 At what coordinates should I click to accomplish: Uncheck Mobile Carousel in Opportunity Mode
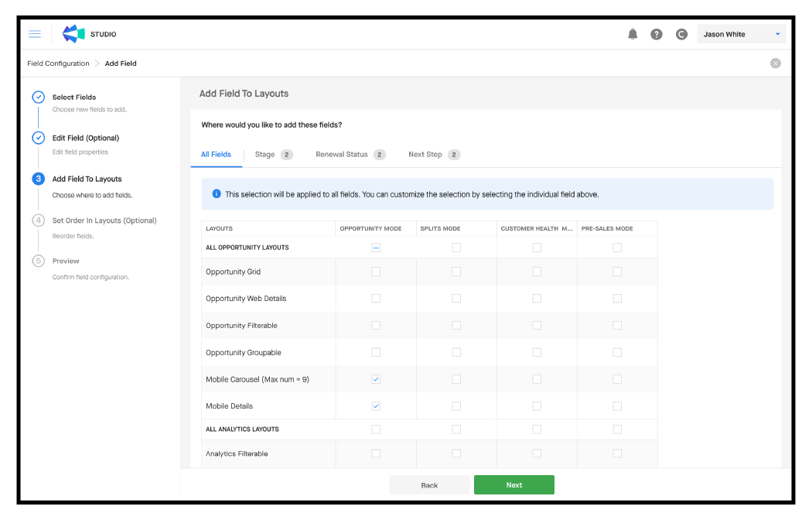coord(376,379)
